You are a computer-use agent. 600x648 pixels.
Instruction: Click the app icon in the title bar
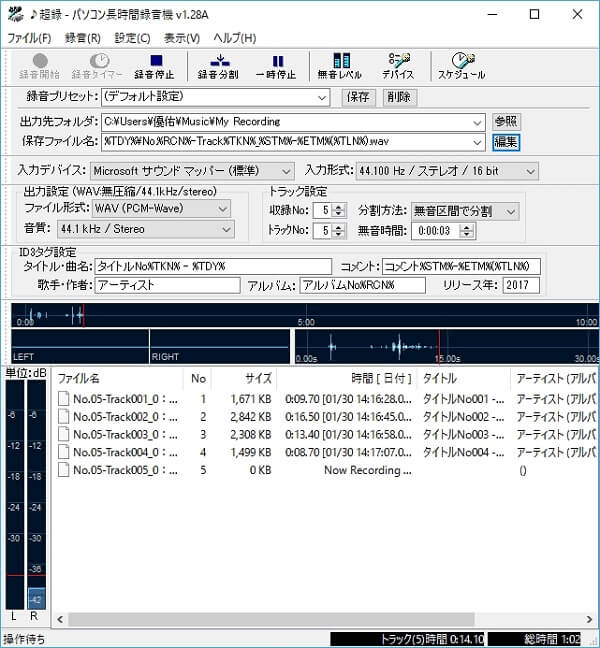[16, 14]
